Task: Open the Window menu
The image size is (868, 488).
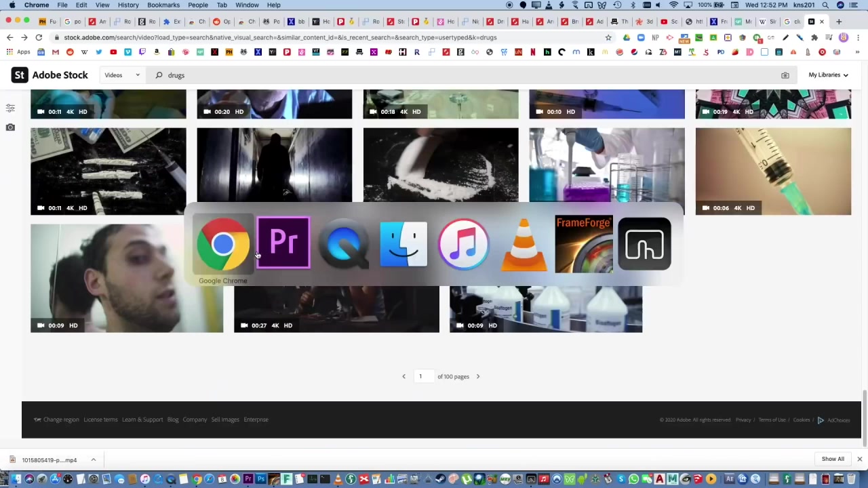Action: click(x=247, y=5)
